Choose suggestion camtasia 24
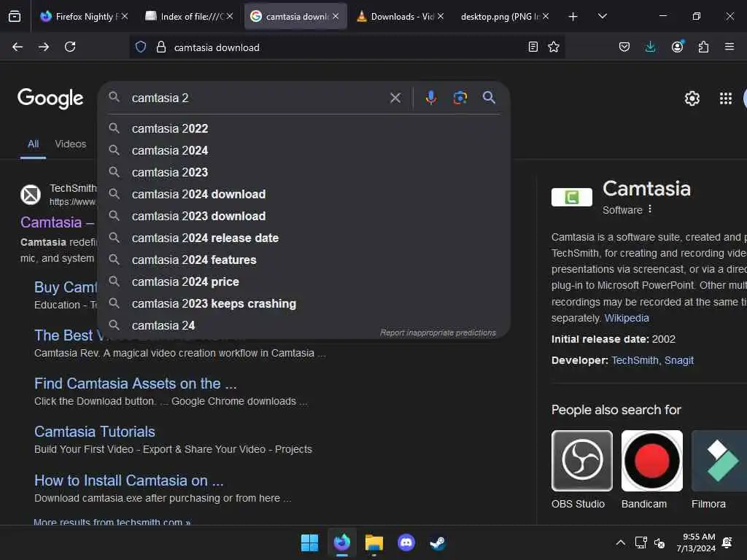 click(304, 326)
